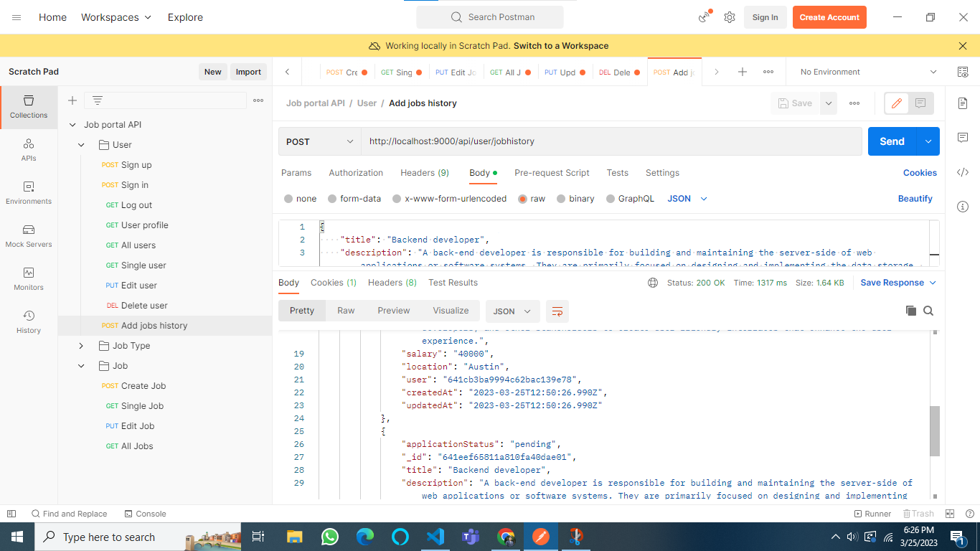Open Postman settings gear icon
The image size is (980, 551).
click(x=730, y=17)
